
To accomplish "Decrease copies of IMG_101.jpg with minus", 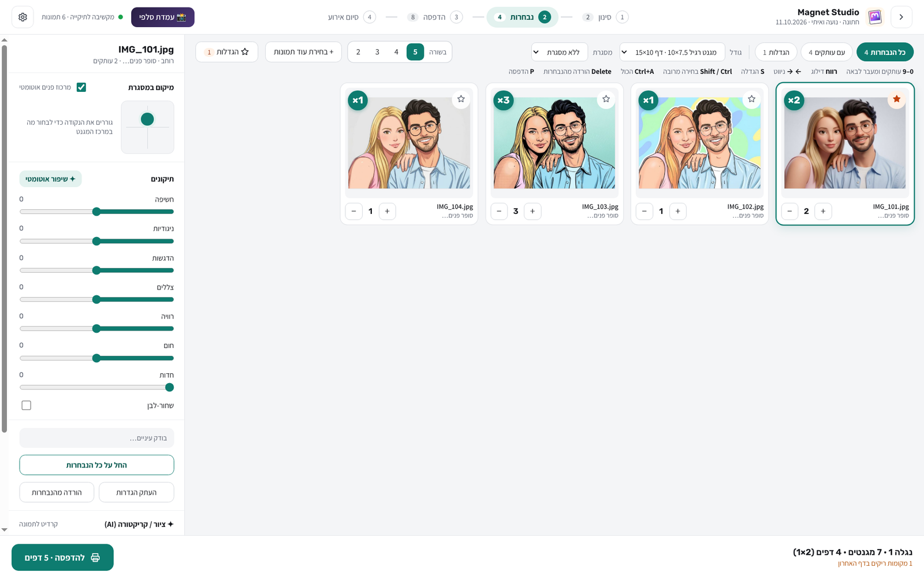I will pyautogui.click(x=789, y=211).
